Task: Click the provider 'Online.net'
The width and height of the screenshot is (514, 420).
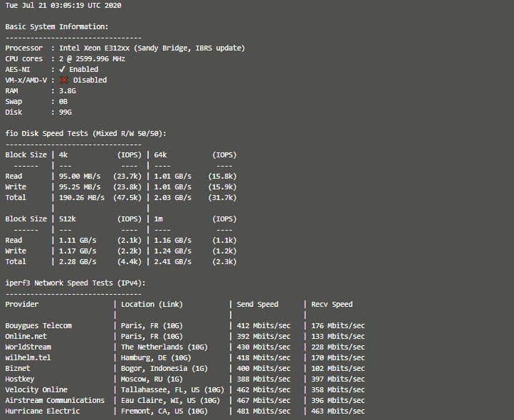Action: [26, 337]
